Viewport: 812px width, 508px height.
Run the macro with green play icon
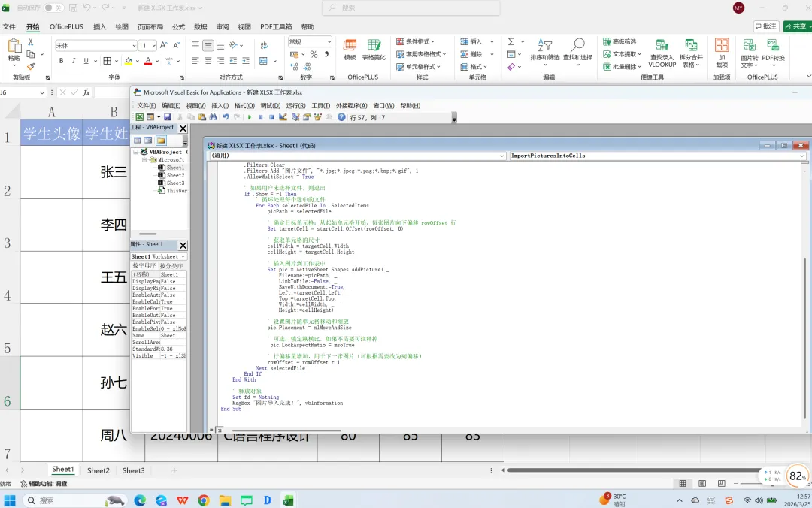250,117
